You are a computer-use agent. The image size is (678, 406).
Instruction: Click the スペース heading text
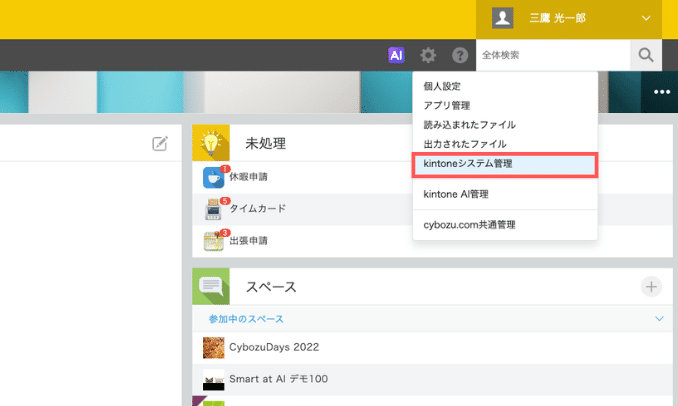[x=271, y=287]
